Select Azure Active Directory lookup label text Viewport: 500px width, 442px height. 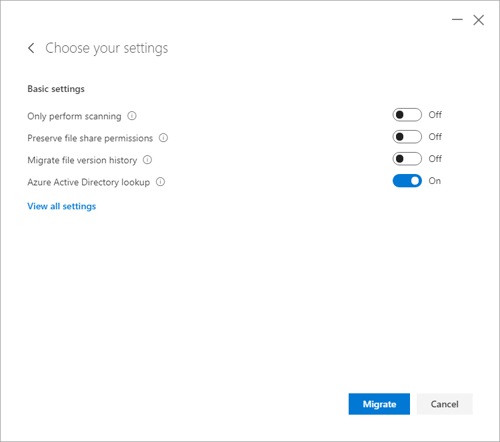[89, 182]
